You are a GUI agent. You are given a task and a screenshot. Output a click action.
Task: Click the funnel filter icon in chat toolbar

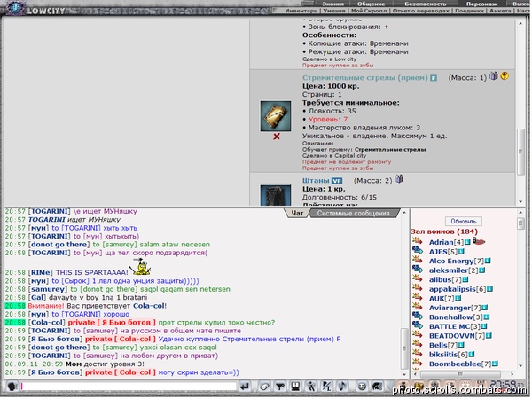click(x=279, y=387)
